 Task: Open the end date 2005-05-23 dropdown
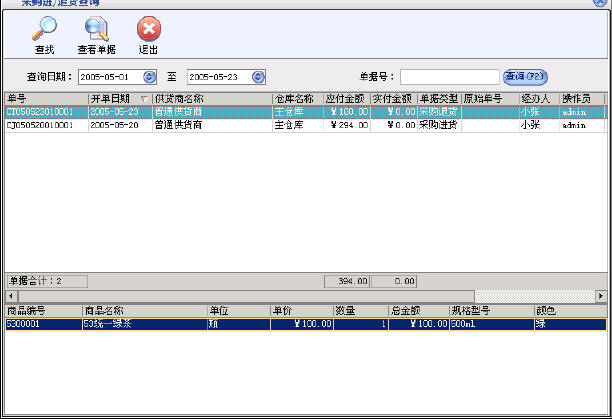[x=257, y=76]
